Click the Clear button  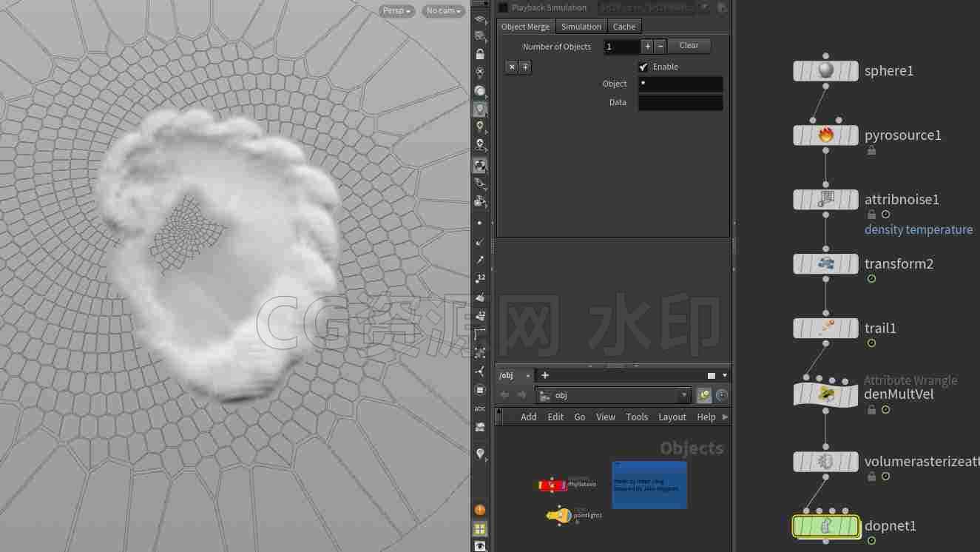[689, 46]
